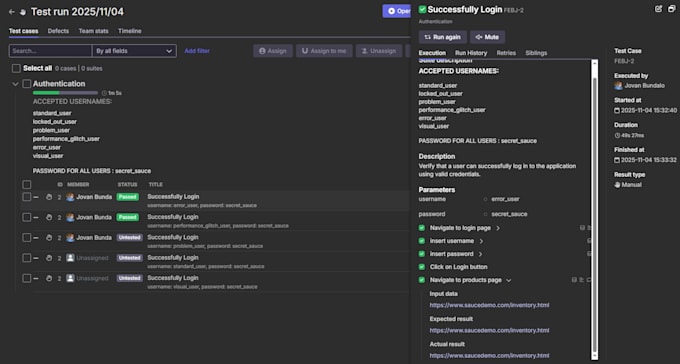Open the Defects tab
The width and height of the screenshot is (680, 364).
[58, 31]
